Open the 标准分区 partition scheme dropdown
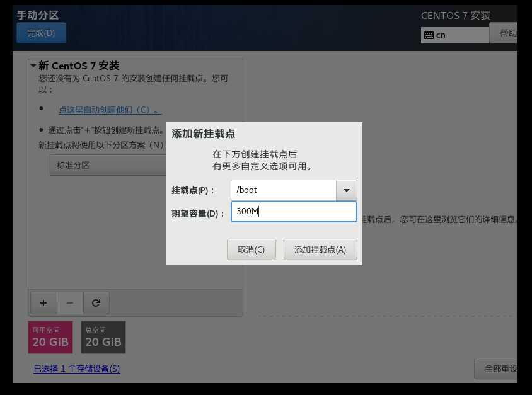Viewport: 532px width, 395px height. tap(108, 166)
